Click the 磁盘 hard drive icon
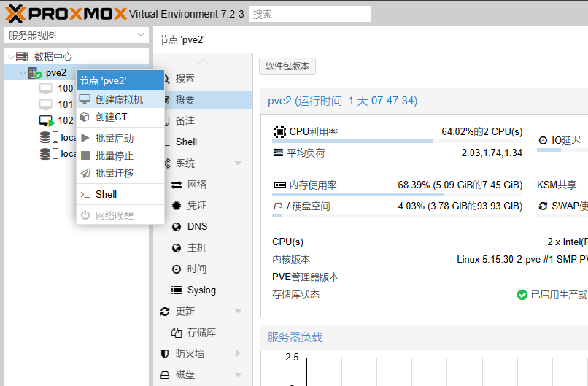 [165, 374]
